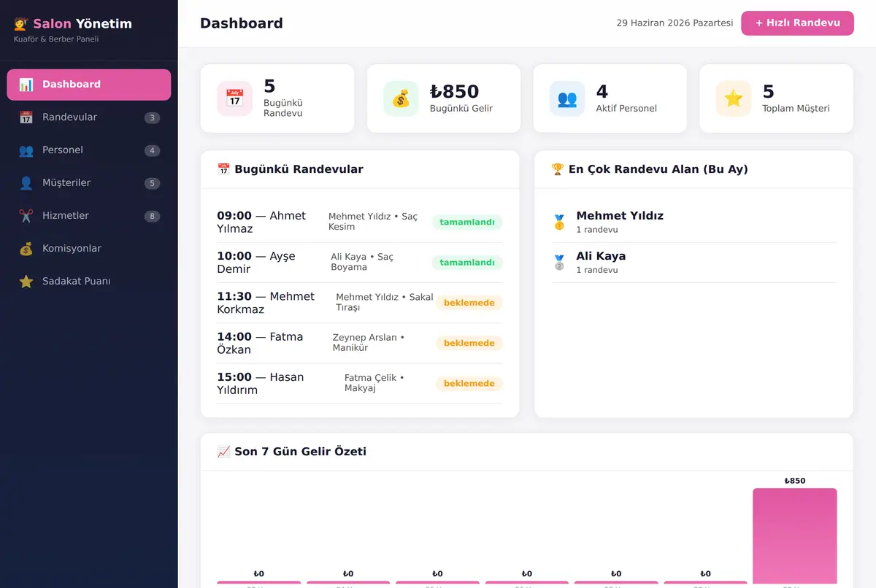Screen dimensions: 876x588
Task: Click the star icon on the Toplam Müşteri card
Action: (734, 98)
